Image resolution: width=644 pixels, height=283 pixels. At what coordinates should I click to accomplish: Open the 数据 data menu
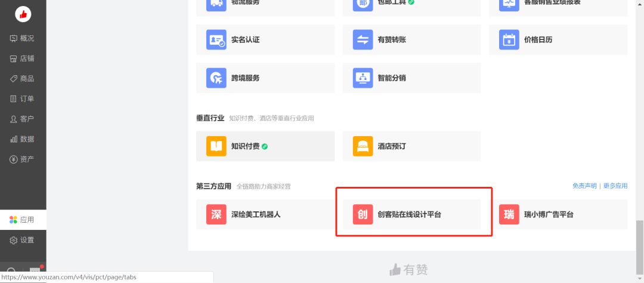click(23, 139)
